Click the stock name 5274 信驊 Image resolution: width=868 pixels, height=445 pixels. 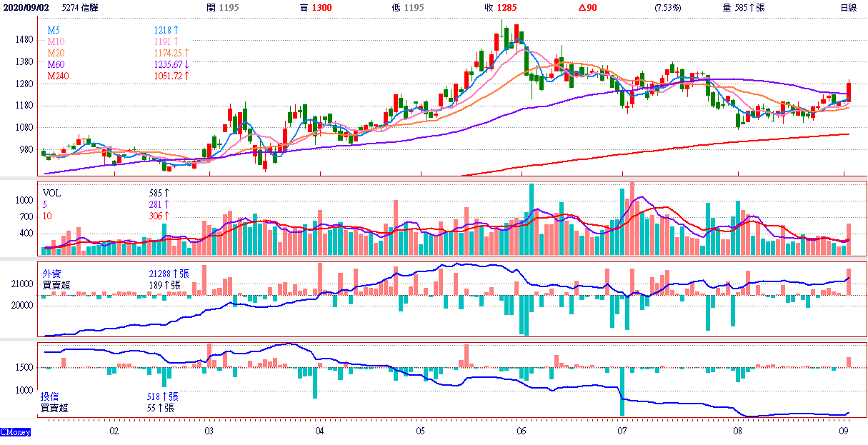point(81,8)
